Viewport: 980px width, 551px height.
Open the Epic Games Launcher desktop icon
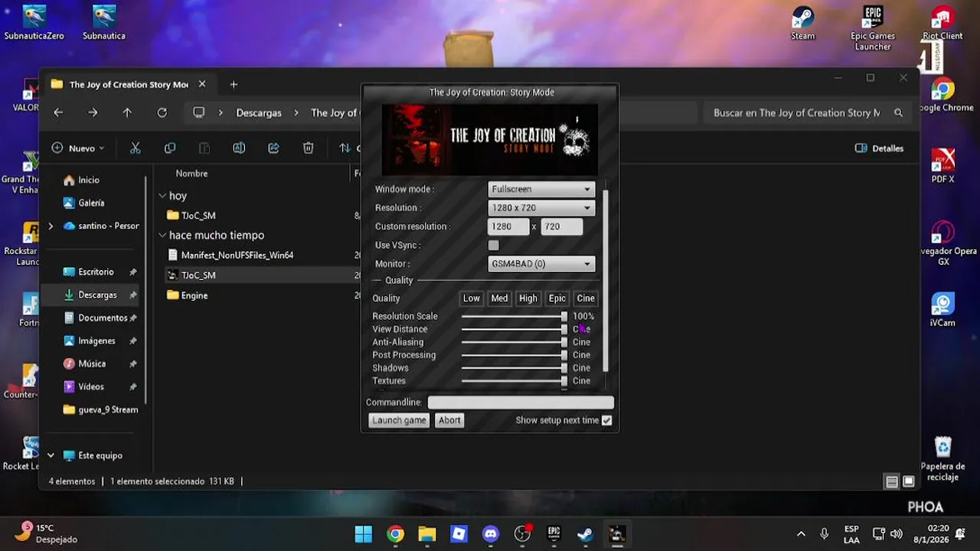point(873,28)
